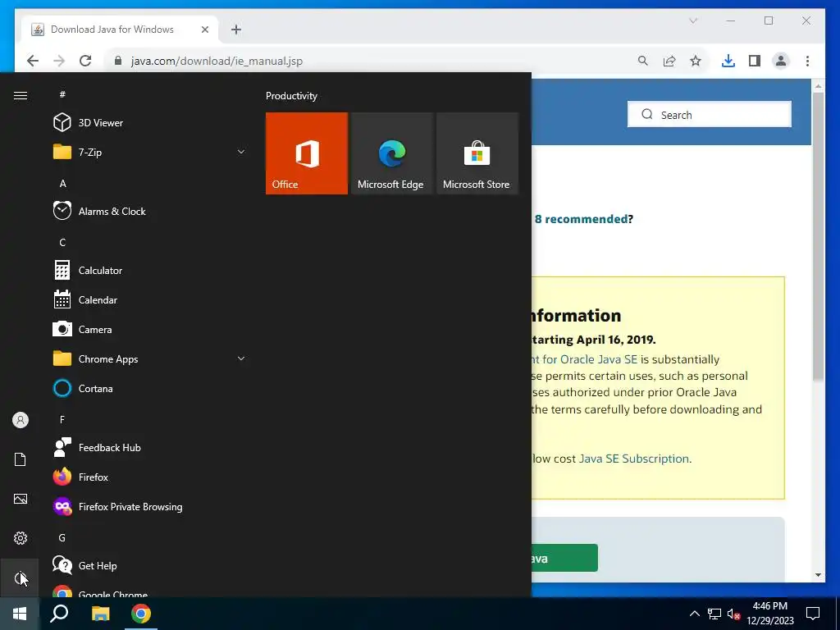Open Settings gear in Start sidebar
The image size is (840, 630).
21,538
